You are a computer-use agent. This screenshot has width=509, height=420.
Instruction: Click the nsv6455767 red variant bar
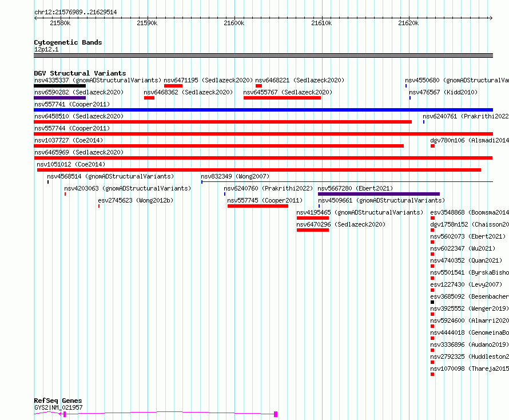(x=282, y=98)
